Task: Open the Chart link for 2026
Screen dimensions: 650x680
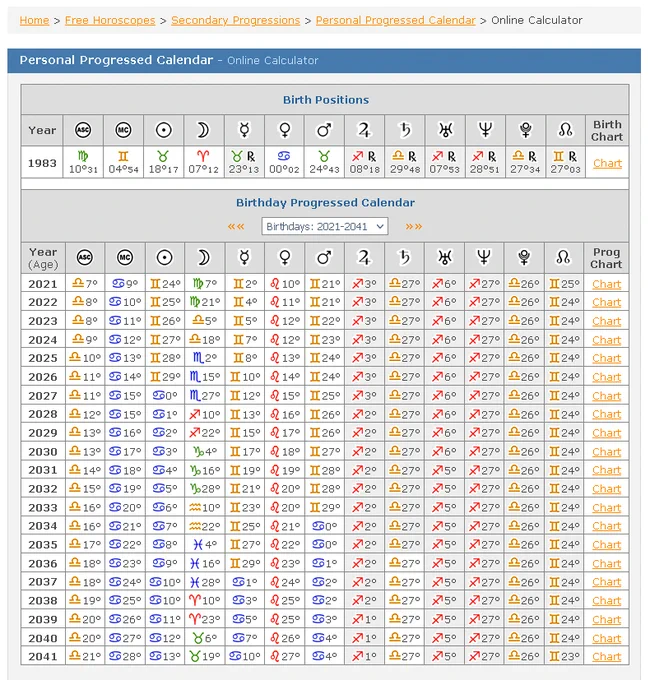Action: [607, 377]
